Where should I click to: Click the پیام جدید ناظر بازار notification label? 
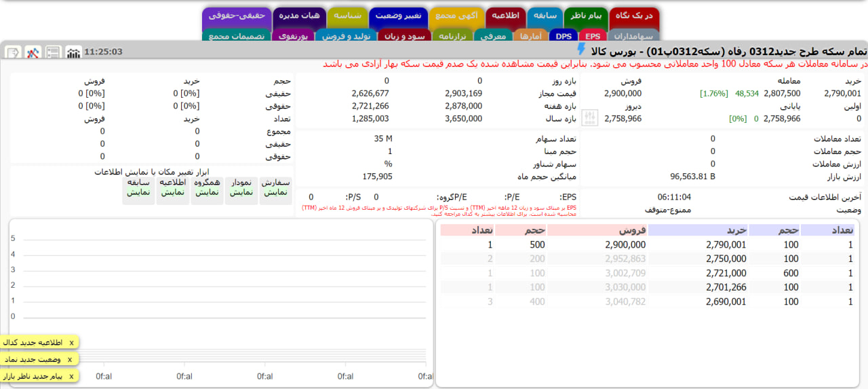coord(33,375)
